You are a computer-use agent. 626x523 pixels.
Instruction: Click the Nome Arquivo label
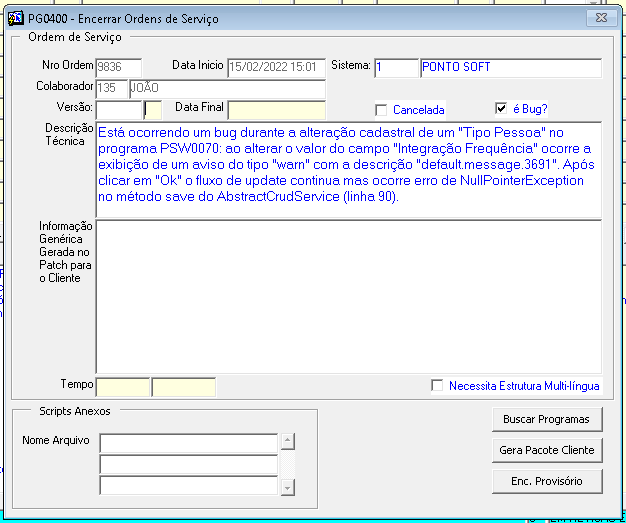click(x=56, y=440)
